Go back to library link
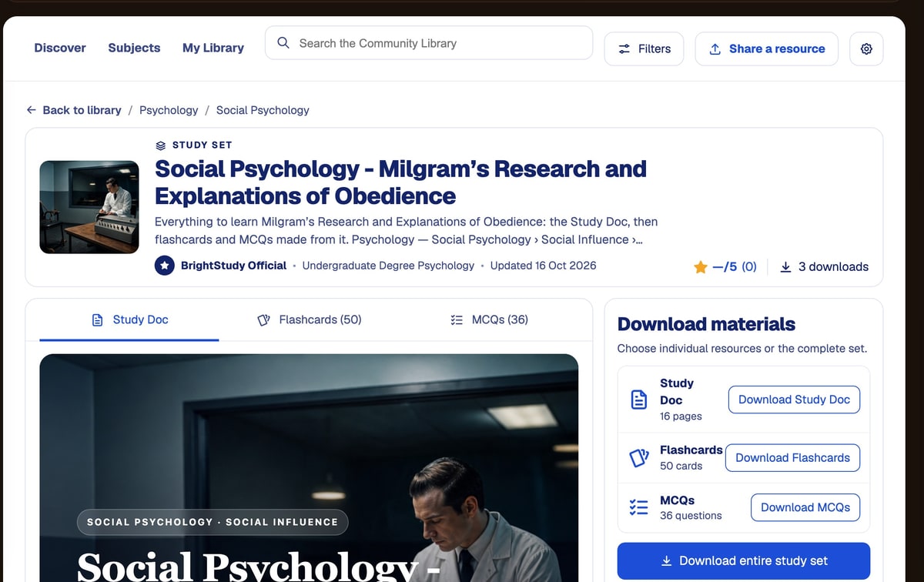 coord(74,110)
